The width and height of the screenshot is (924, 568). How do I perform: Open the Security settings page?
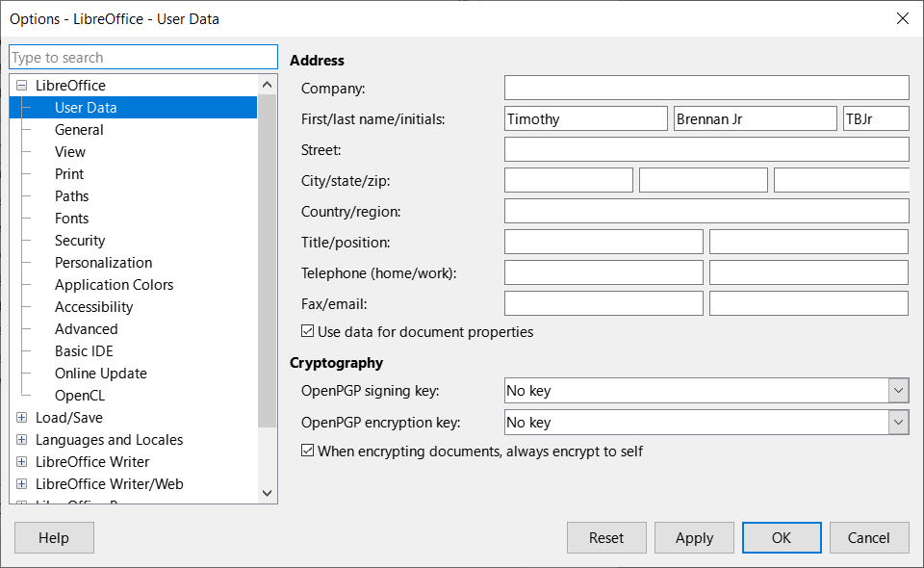[x=78, y=240]
